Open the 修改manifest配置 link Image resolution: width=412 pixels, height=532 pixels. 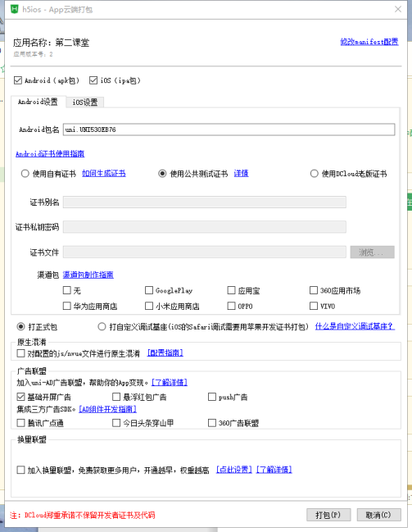[x=369, y=42]
